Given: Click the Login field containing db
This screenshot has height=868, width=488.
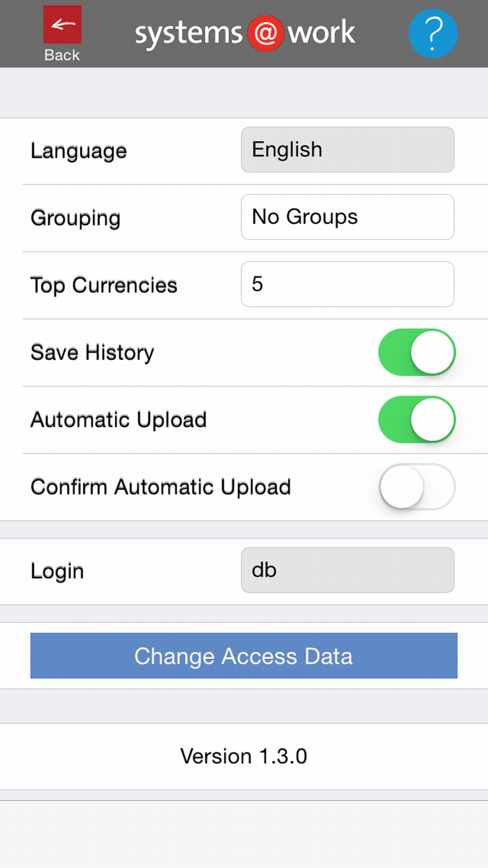Looking at the screenshot, I should point(347,570).
